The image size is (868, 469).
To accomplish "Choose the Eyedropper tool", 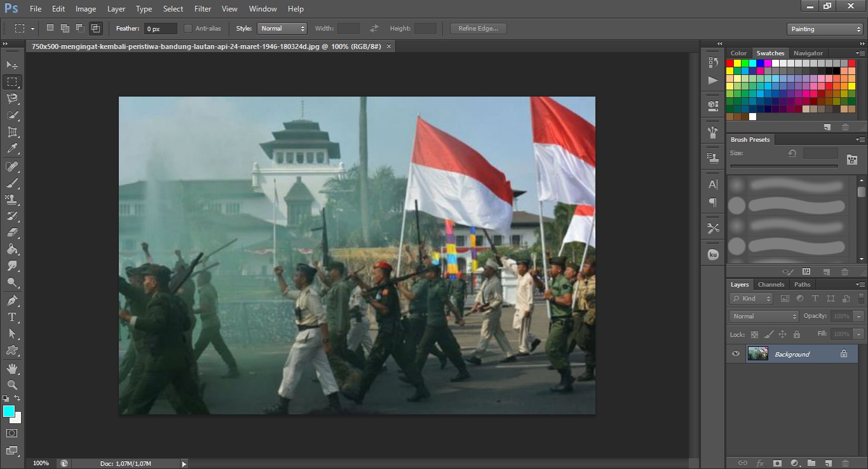I will click(12, 149).
